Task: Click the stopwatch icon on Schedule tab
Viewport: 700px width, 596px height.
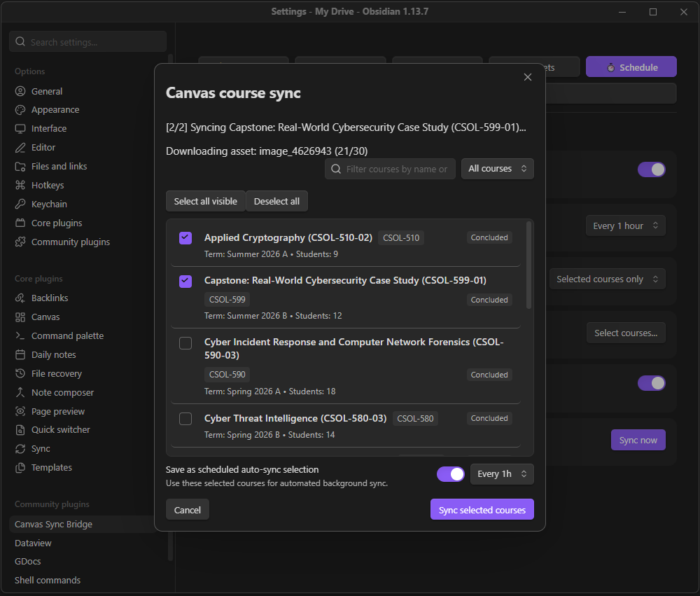Action: click(x=610, y=67)
